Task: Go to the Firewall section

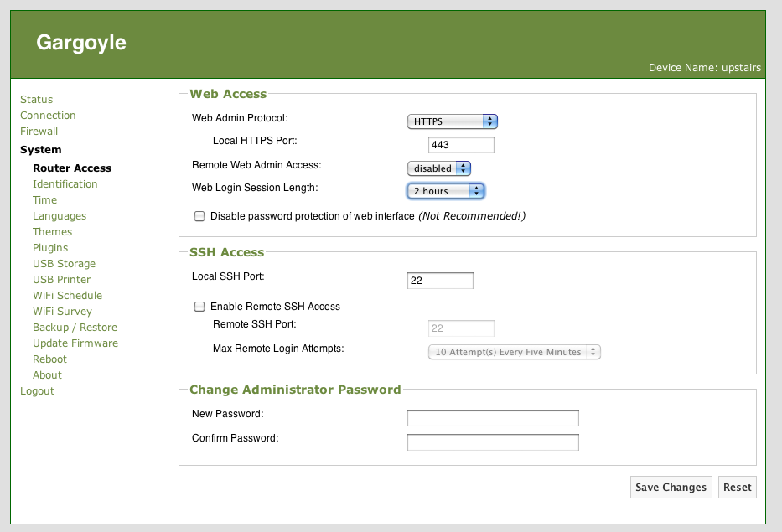Action: pos(39,132)
